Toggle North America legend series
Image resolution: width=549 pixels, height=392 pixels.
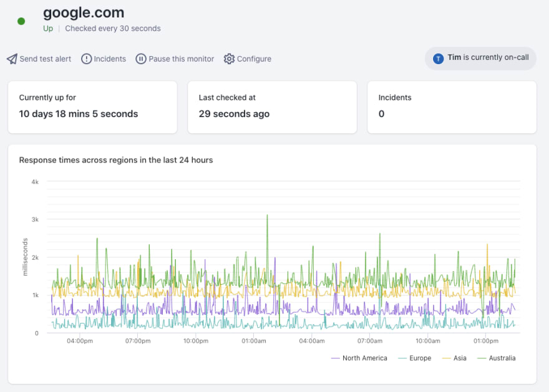pyautogui.click(x=364, y=358)
